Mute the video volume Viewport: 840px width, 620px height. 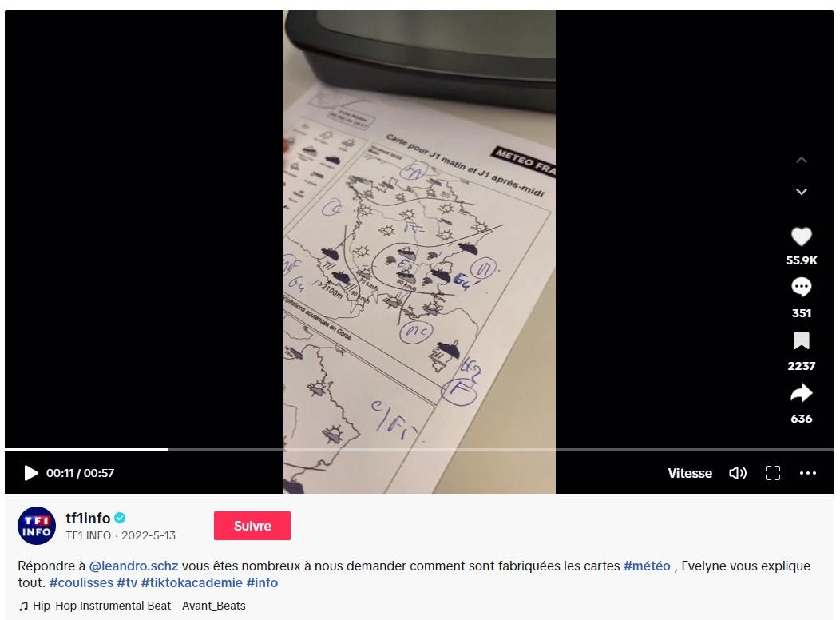738,473
